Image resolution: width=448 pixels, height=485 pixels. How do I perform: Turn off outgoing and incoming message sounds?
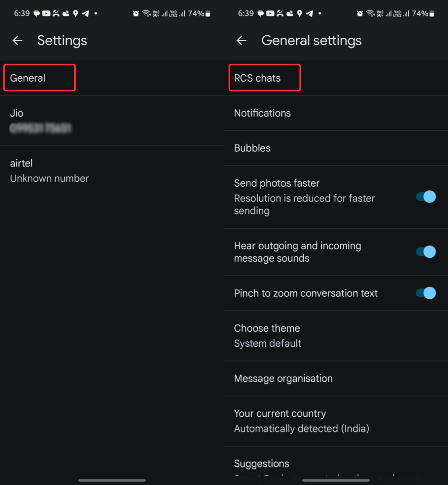pyautogui.click(x=425, y=252)
